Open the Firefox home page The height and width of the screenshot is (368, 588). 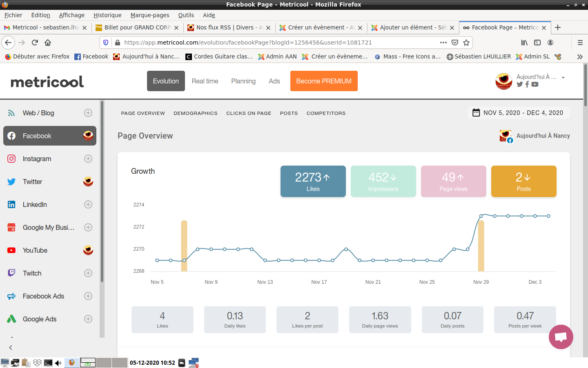click(48, 43)
